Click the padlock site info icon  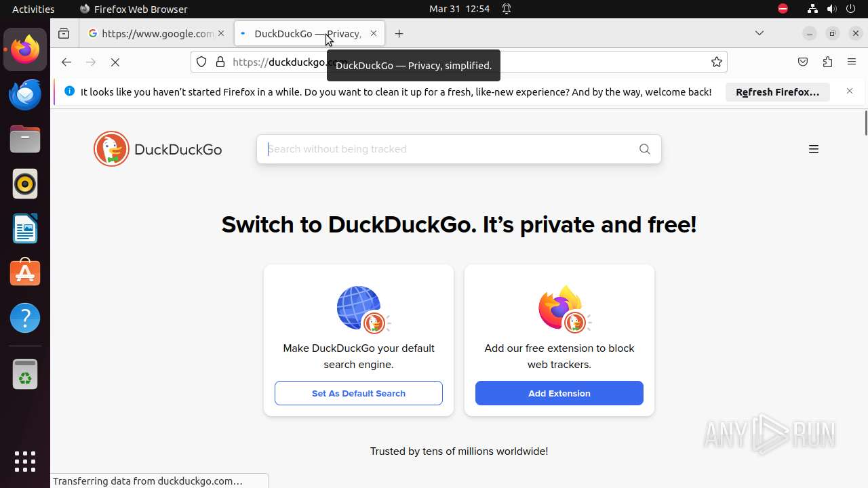pos(220,62)
